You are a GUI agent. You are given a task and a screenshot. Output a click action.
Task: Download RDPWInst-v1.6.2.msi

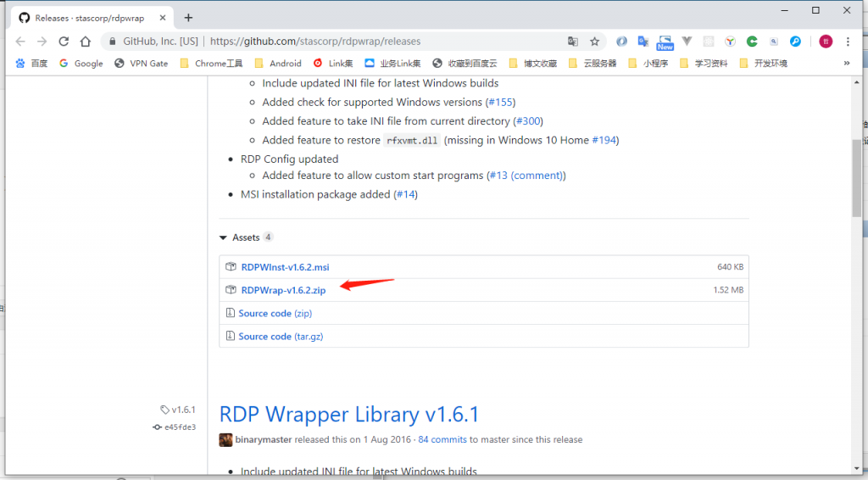click(285, 267)
